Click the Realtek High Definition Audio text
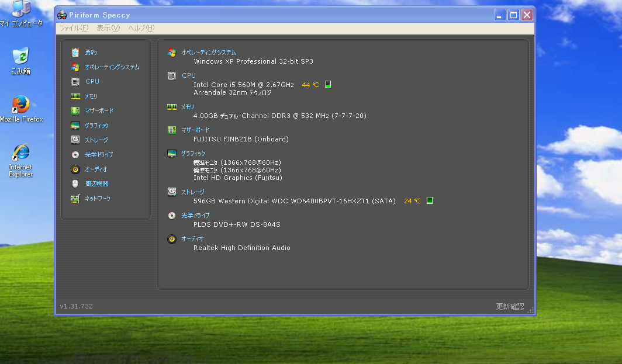Viewport: 622px width, 364px height. (242, 248)
